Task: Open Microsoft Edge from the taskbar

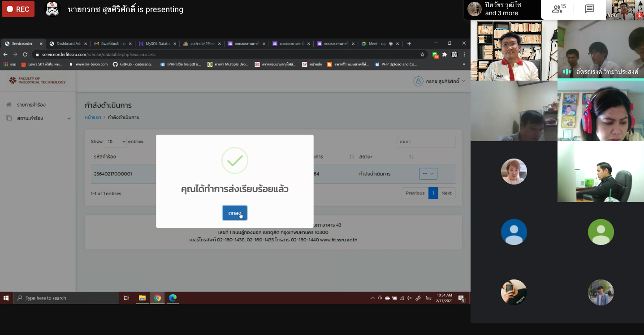Action: click(x=173, y=298)
